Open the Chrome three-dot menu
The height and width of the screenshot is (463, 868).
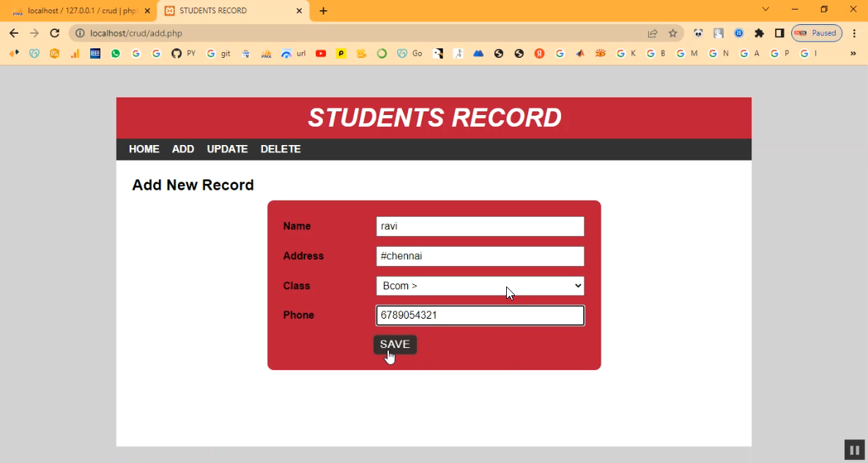point(854,33)
